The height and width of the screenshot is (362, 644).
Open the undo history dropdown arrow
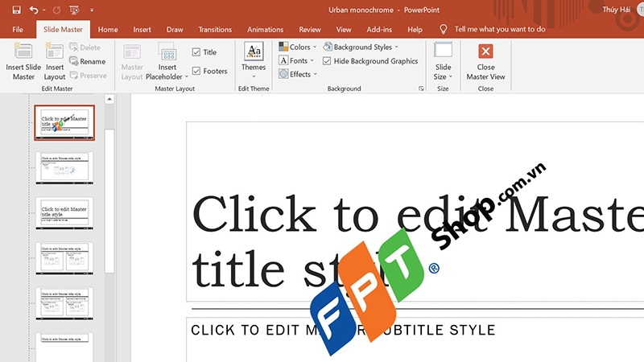pos(44,10)
